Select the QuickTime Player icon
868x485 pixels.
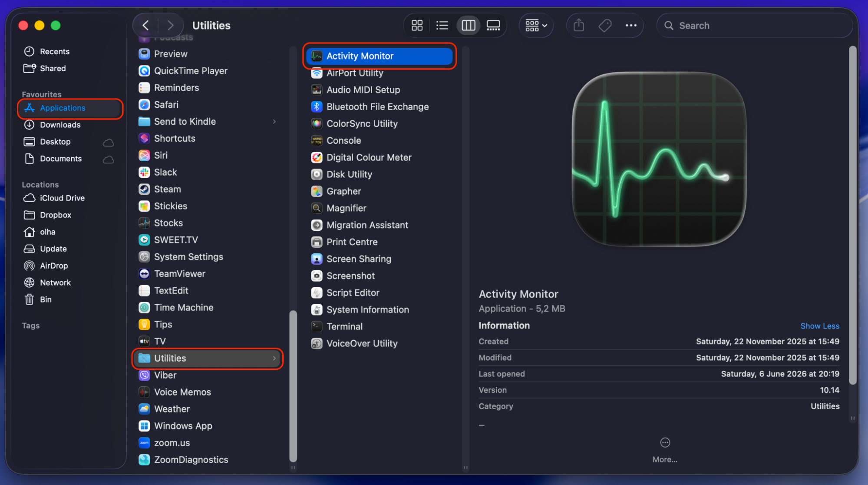(x=144, y=71)
